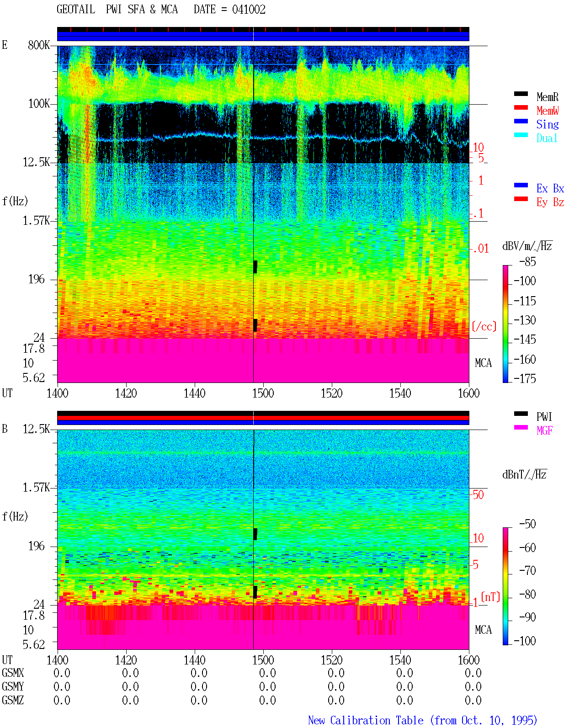Click '12.5K' label on the B panel

click(x=36, y=429)
